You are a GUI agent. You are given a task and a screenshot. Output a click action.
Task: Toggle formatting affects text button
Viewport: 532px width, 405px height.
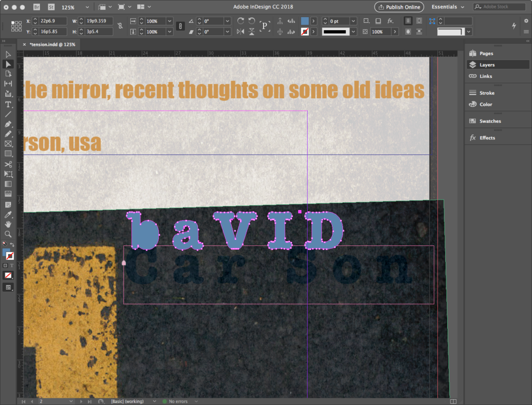[x=13, y=265]
